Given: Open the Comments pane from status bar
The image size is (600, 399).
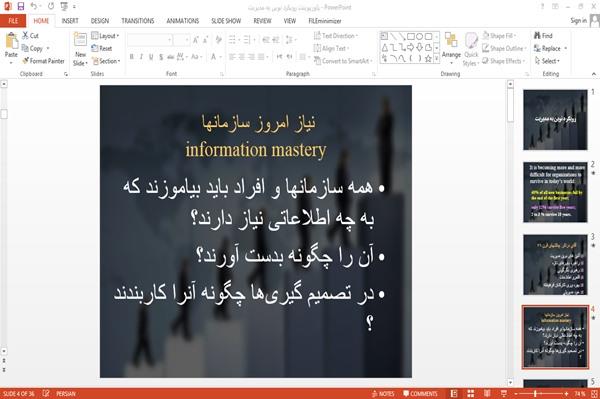Looking at the screenshot, I should 420,394.
